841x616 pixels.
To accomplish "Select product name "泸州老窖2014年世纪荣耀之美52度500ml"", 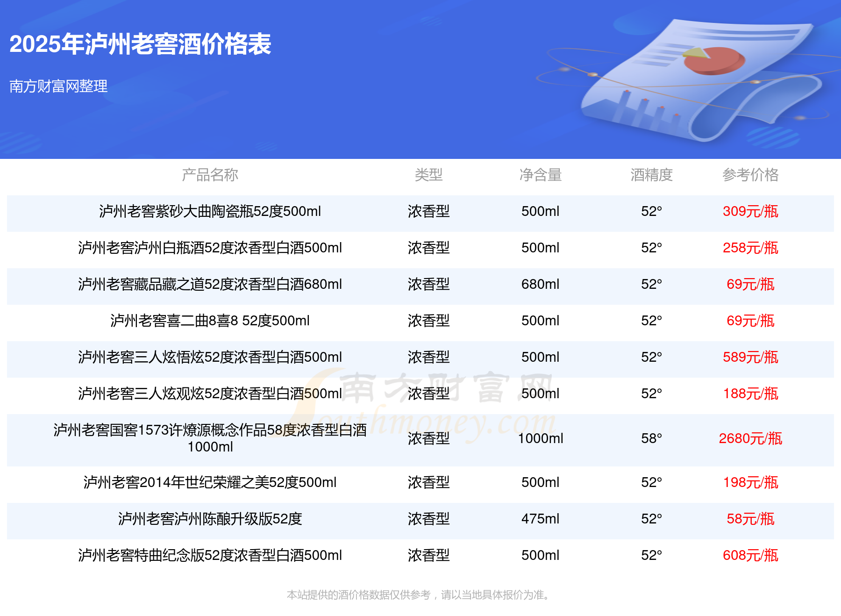I will 210,482.
